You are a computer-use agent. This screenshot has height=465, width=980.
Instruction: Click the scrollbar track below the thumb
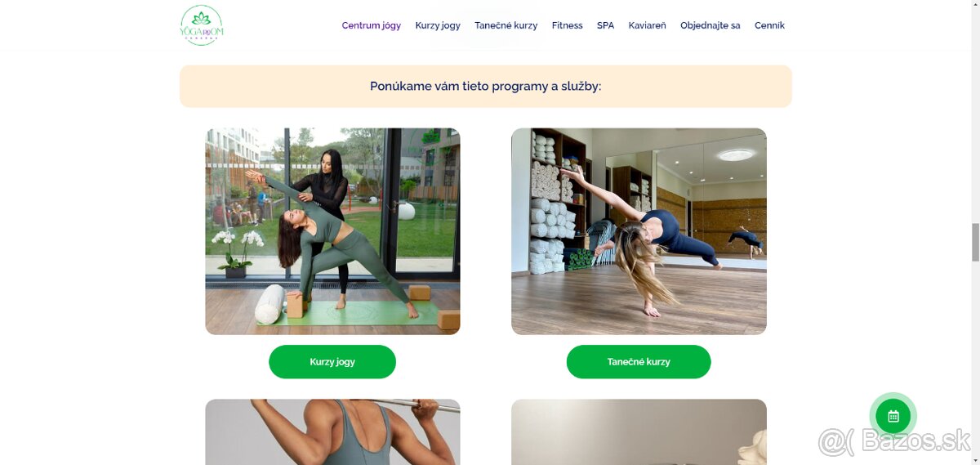pyautogui.click(x=974, y=360)
